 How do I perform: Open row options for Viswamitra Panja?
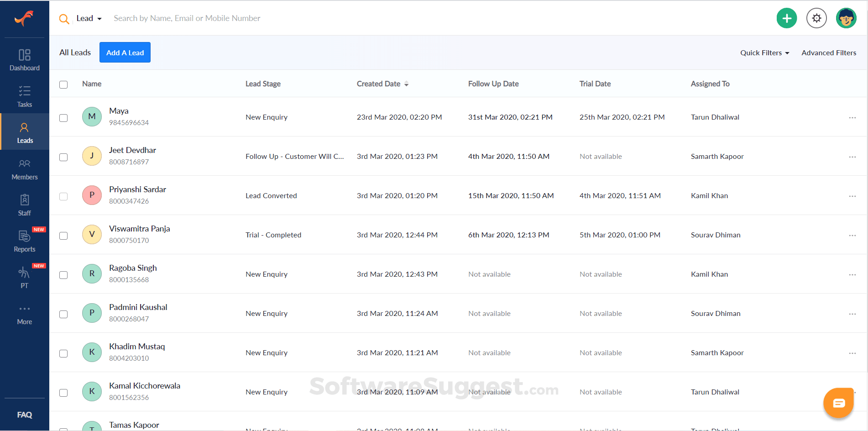click(x=852, y=235)
